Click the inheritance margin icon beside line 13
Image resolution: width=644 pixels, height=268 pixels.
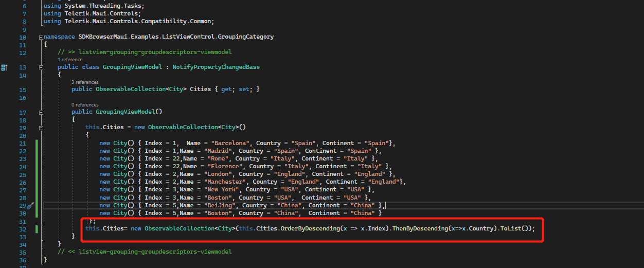pyautogui.click(x=4, y=67)
